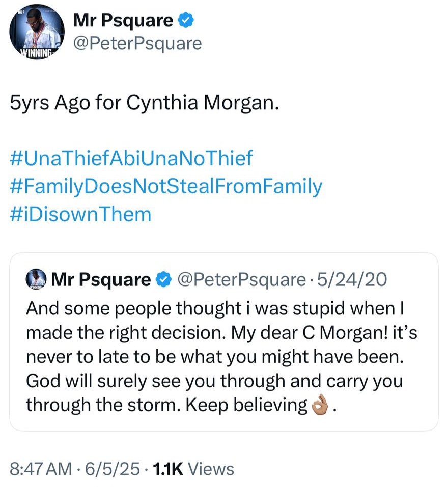Open hashtag #UnaThiefAbiUnaNoThief
This screenshot has height=487, width=448.
131,159
